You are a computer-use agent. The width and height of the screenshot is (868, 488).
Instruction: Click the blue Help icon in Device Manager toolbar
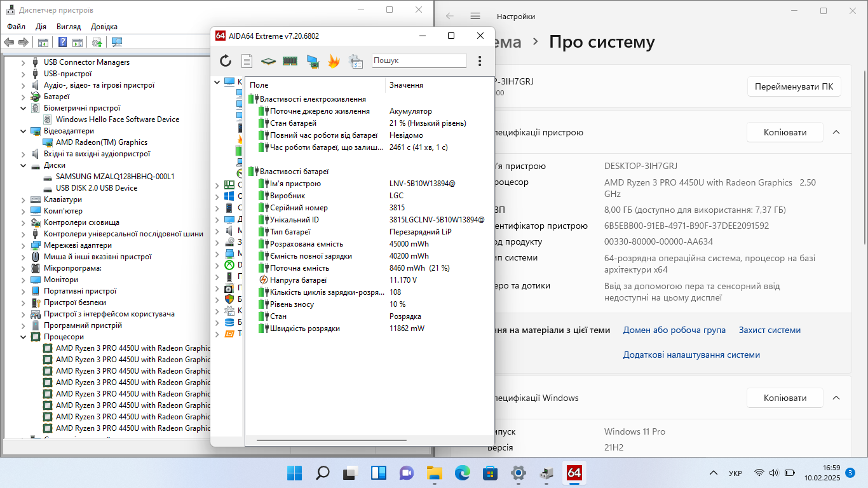click(62, 43)
